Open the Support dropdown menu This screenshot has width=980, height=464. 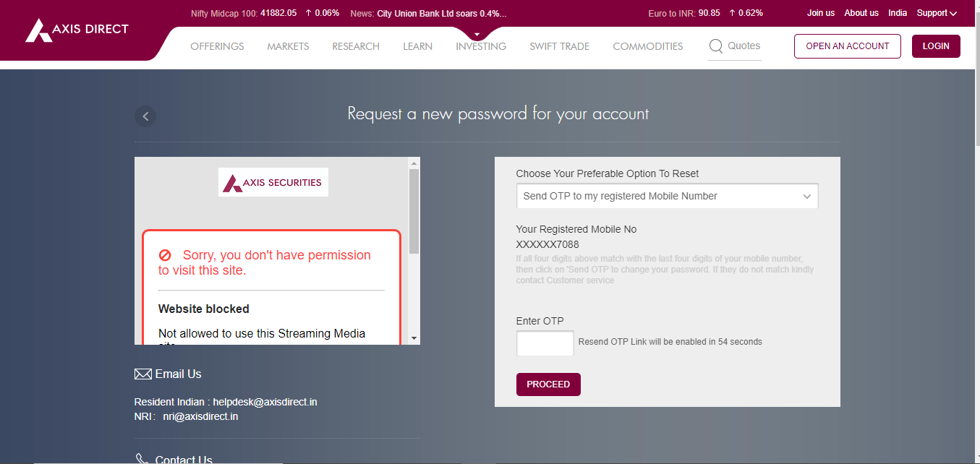(x=937, y=13)
